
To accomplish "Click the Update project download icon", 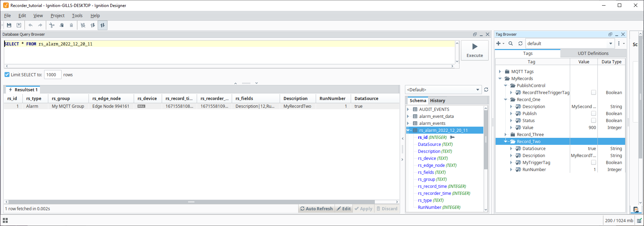I will click(19, 25).
